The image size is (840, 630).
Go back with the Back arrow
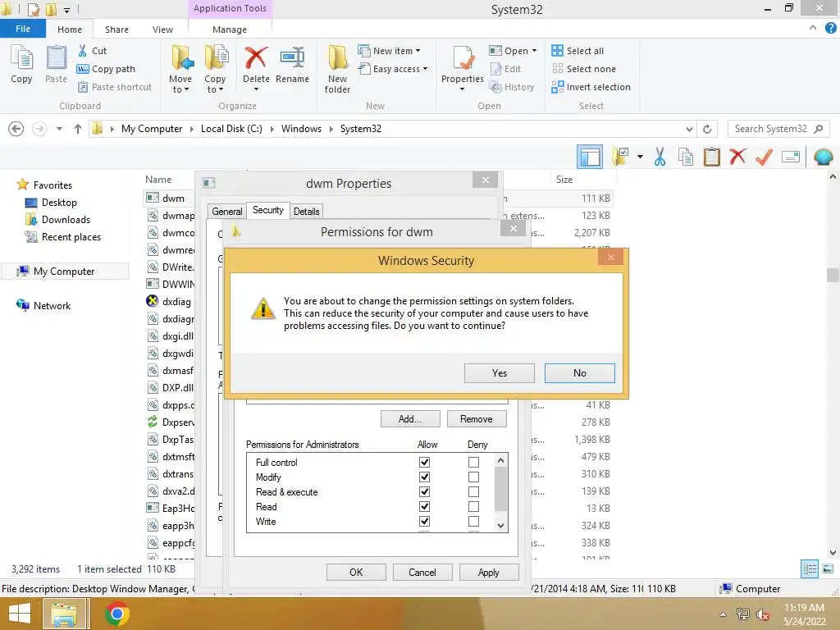[x=16, y=129]
